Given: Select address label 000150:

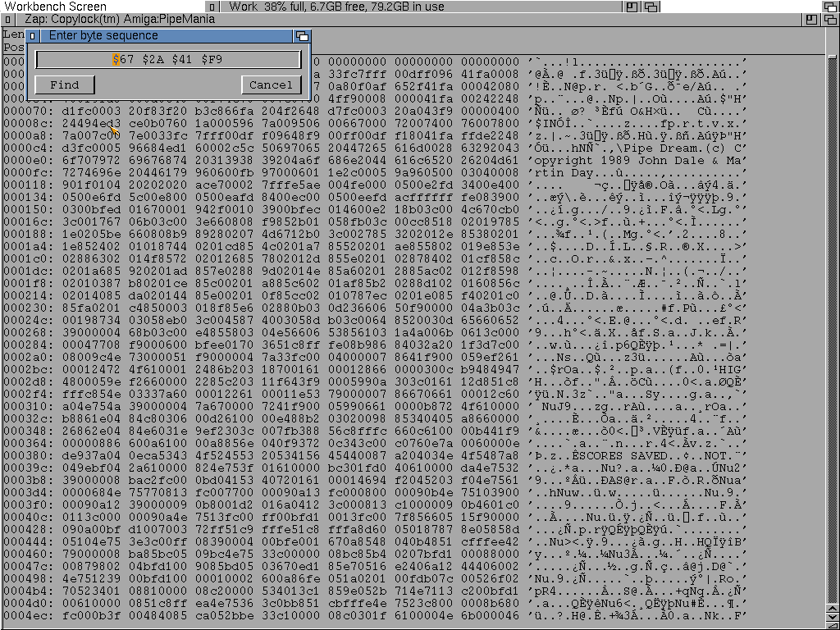Looking at the screenshot, I should 29,209.
